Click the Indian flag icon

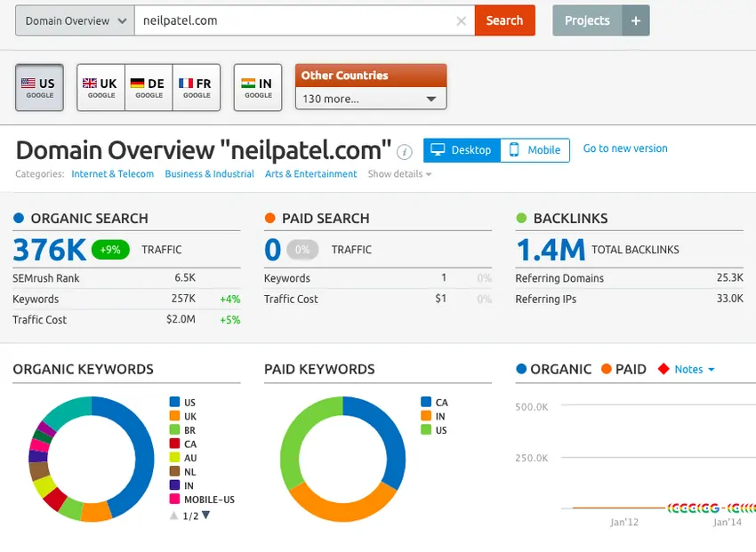point(248,84)
